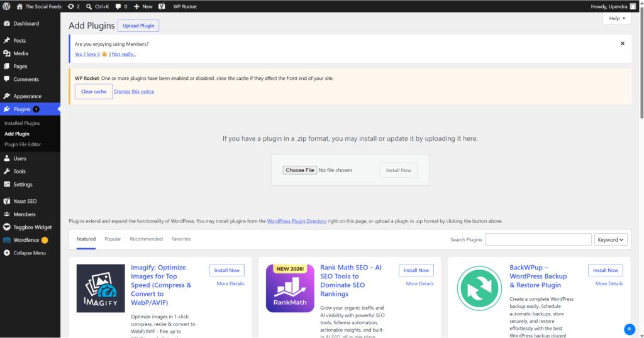
Task: Click the Plugins update count badge
Action: (x=36, y=109)
